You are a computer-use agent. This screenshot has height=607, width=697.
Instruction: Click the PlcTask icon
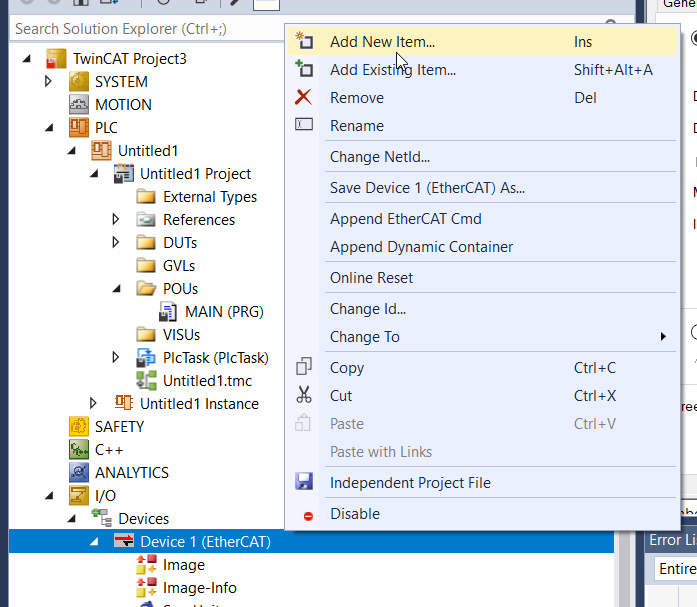pos(146,358)
